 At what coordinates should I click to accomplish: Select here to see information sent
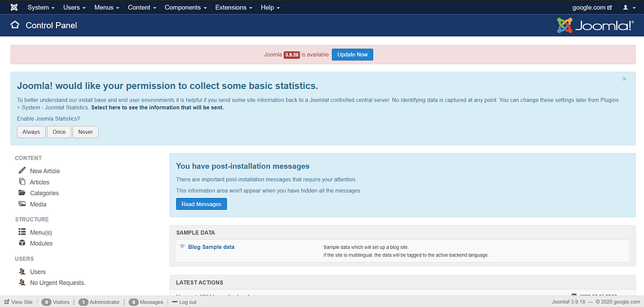tap(158, 107)
